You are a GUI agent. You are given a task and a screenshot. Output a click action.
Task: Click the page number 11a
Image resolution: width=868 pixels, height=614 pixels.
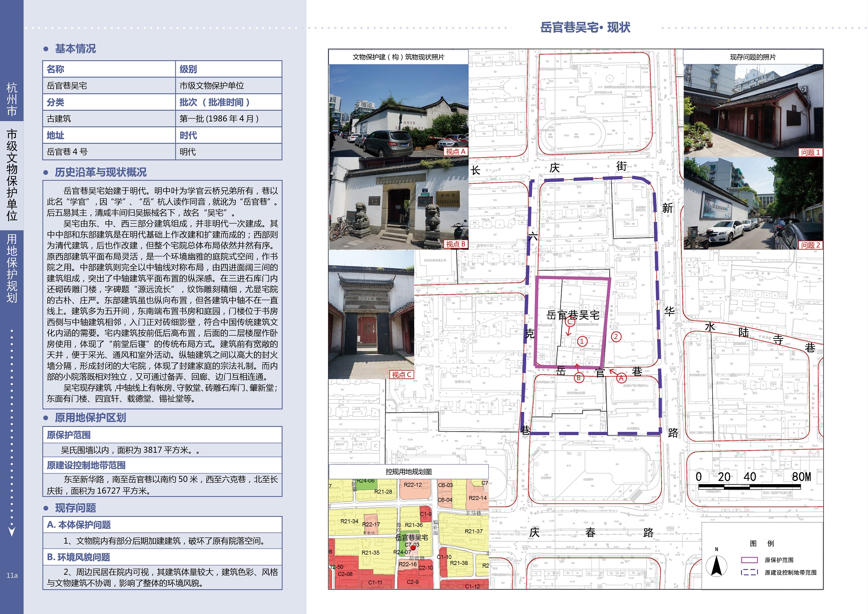pyautogui.click(x=12, y=575)
